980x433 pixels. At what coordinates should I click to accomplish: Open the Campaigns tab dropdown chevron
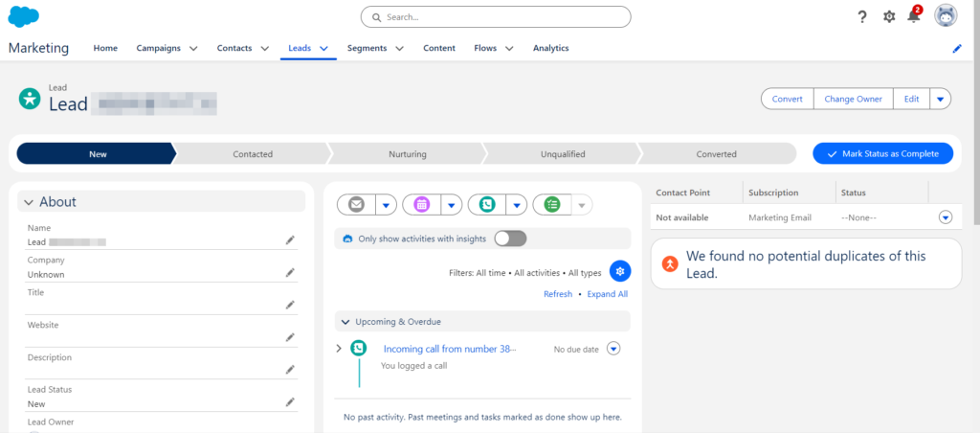tap(193, 49)
